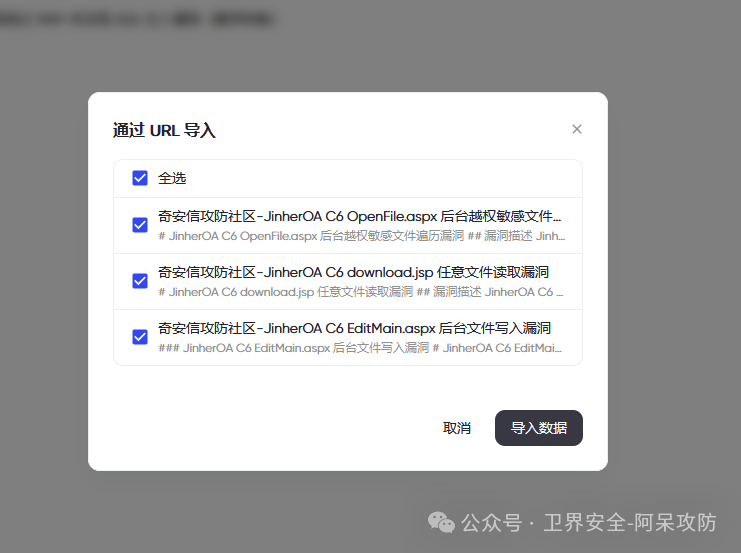Toggle checkbox for EditMain.aspx entry

[140, 337]
